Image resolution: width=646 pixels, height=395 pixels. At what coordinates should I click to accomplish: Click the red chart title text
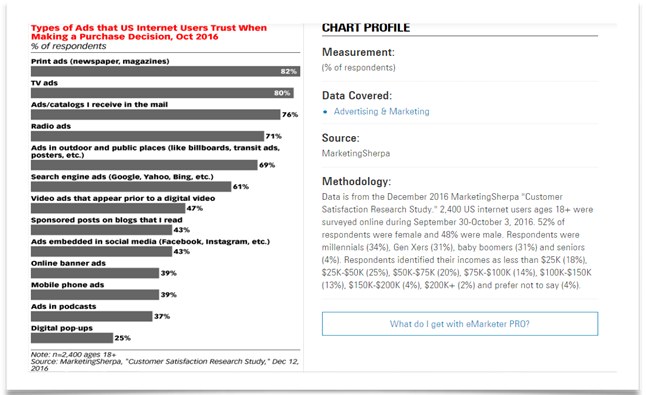(149, 32)
